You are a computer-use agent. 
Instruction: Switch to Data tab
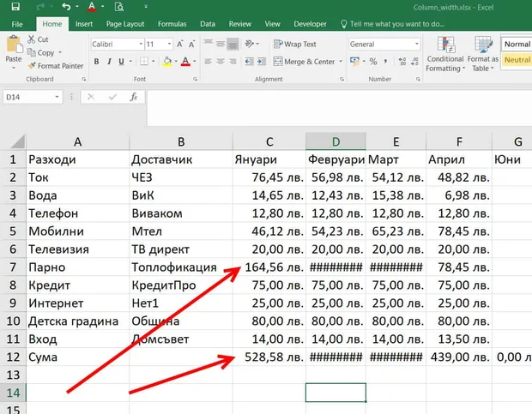click(208, 24)
